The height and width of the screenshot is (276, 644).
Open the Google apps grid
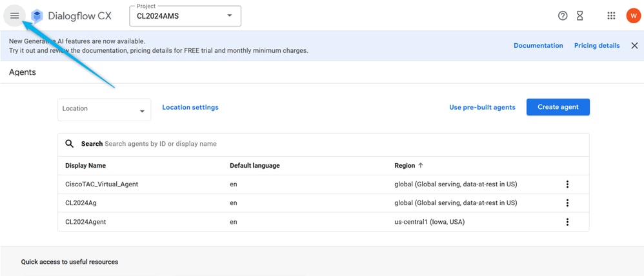click(611, 15)
